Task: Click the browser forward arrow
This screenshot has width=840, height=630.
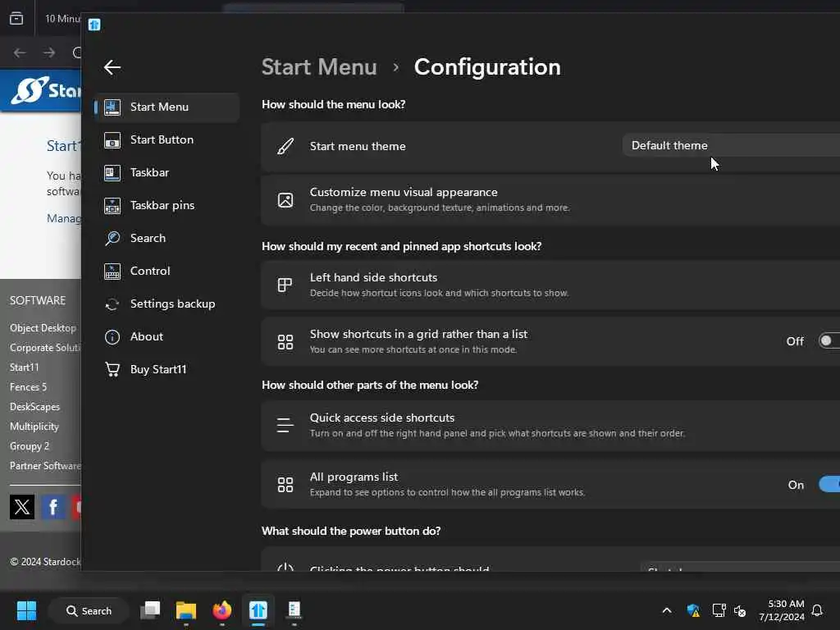Action: point(49,53)
